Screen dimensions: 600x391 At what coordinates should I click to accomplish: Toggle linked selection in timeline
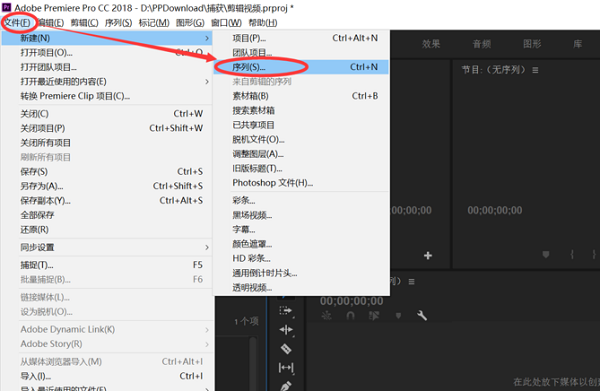pos(374,316)
